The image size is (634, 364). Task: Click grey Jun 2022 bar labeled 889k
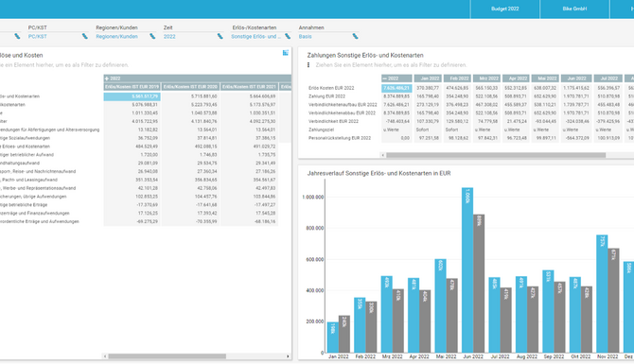coord(479,284)
